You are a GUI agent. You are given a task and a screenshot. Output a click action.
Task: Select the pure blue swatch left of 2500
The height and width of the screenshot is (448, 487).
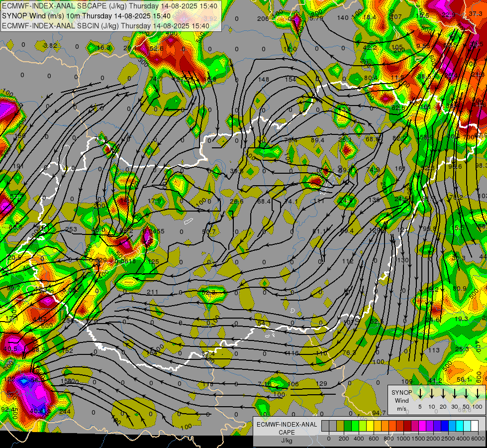coord(445,426)
